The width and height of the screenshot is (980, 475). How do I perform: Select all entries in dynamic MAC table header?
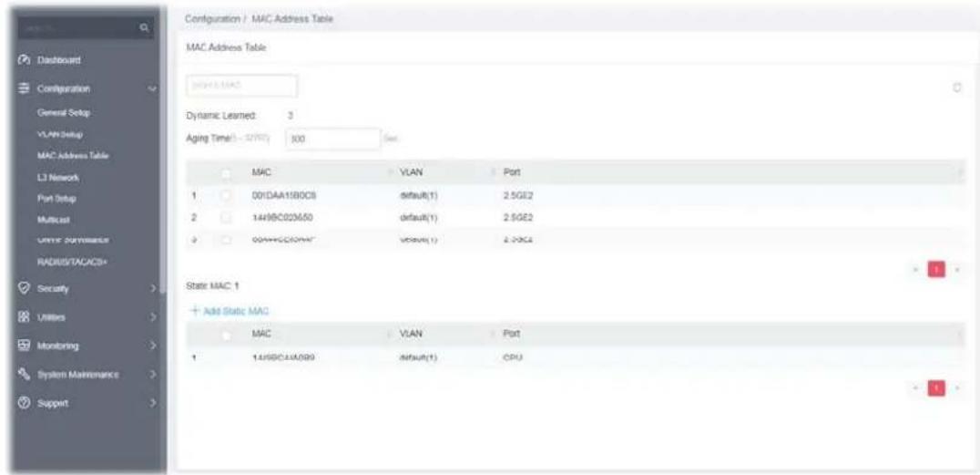coord(227,171)
